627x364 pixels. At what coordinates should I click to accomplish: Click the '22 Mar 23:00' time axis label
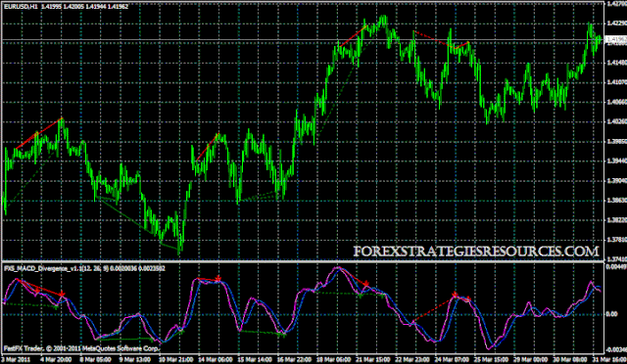point(412,359)
